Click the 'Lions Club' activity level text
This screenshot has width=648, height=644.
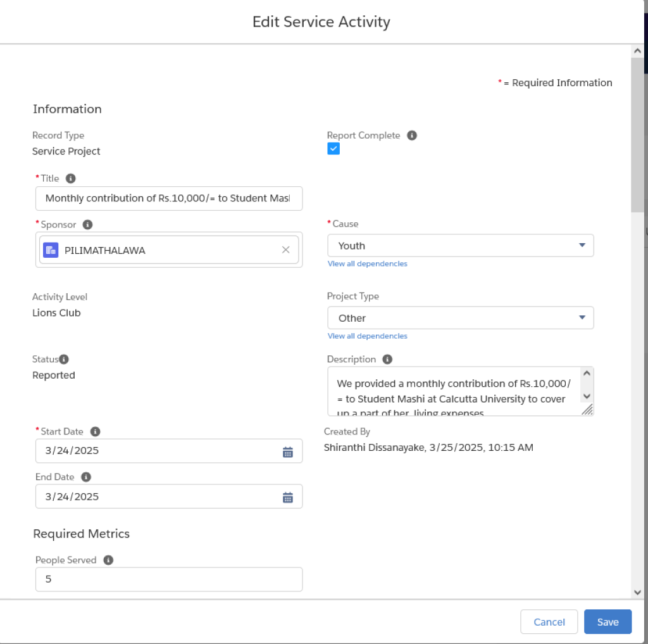56,313
